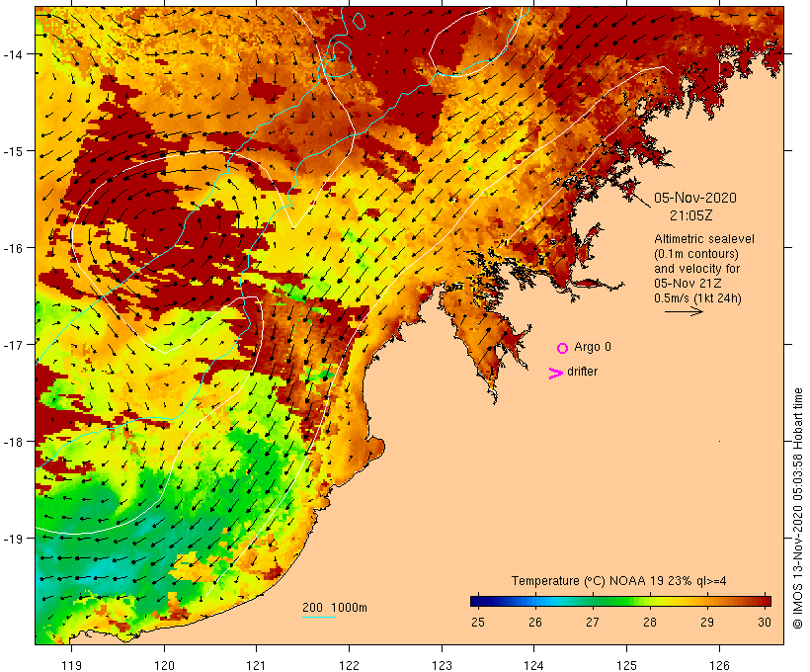The image size is (810, 672).
Task: Click longitude axis label 120
Action: [x=164, y=665]
